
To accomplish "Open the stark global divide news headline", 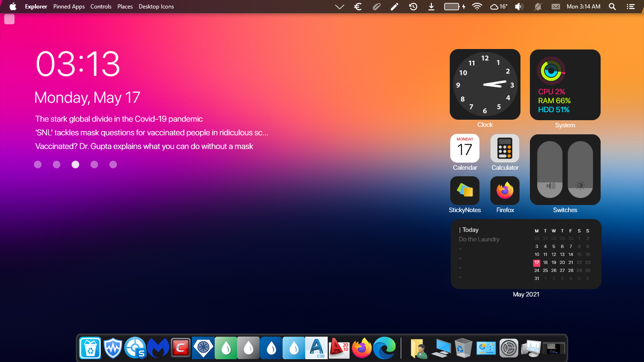I will (119, 119).
